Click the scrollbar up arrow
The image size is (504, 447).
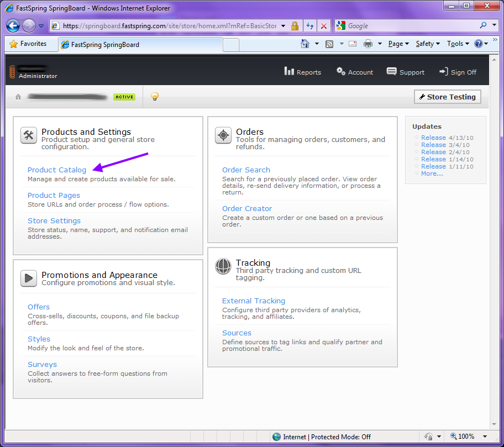(494, 60)
